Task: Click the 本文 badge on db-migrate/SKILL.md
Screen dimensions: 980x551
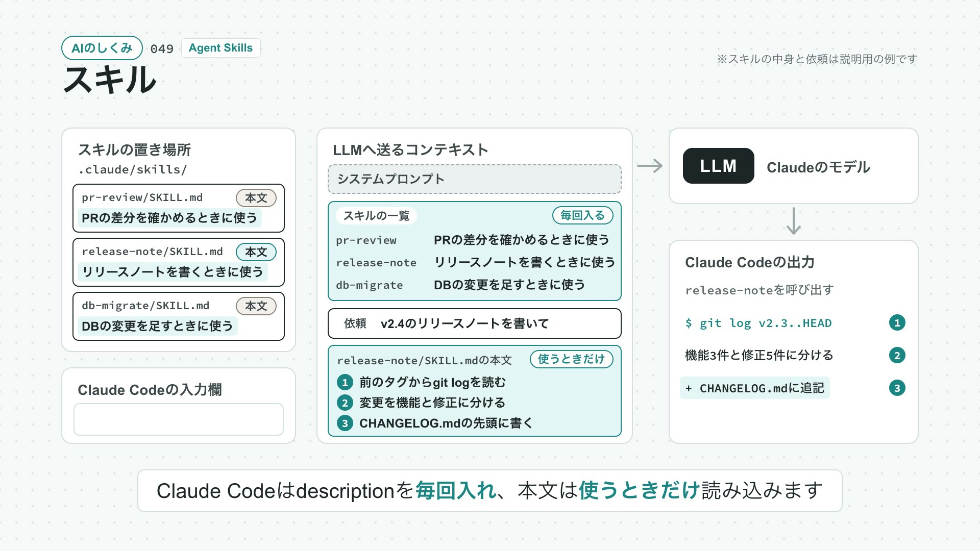Action: [x=256, y=306]
